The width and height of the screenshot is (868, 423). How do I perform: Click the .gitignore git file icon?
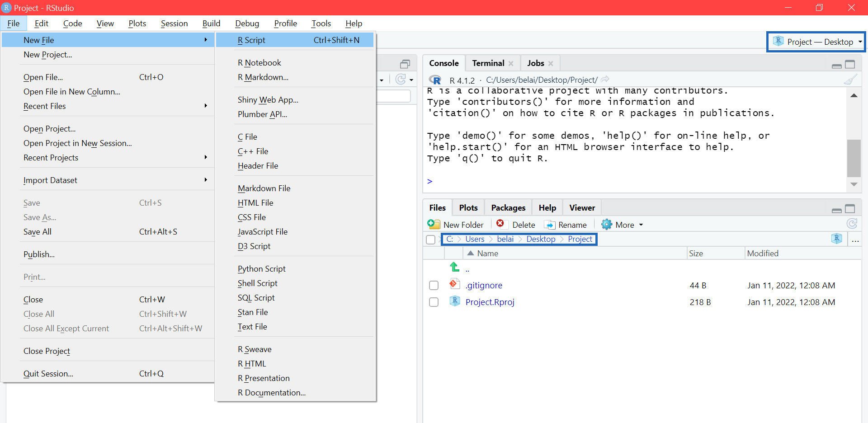click(x=454, y=284)
